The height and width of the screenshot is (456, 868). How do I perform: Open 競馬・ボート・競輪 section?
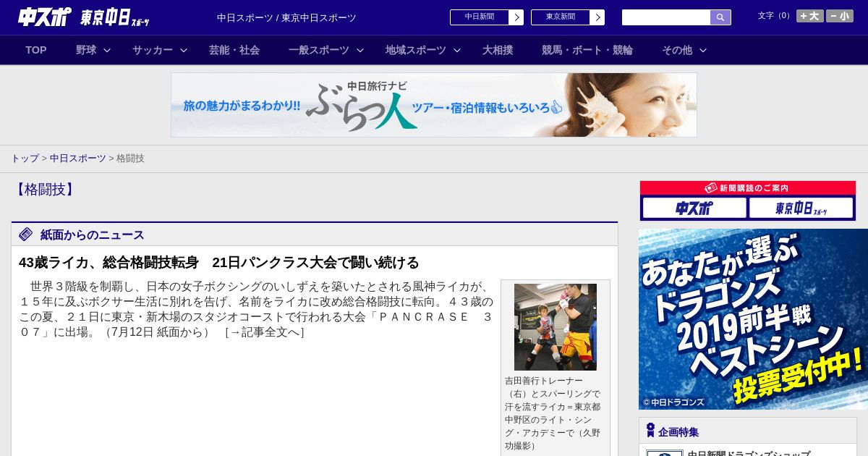(587, 50)
